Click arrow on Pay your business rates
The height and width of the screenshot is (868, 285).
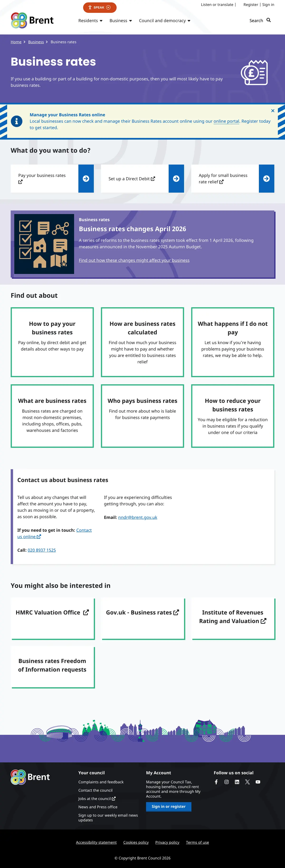86,179
